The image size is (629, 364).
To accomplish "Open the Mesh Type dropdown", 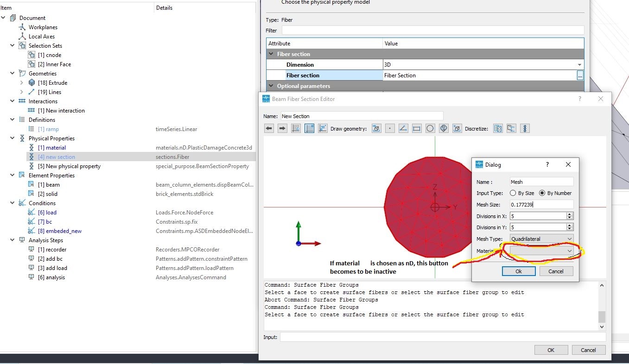I will 541,239.
